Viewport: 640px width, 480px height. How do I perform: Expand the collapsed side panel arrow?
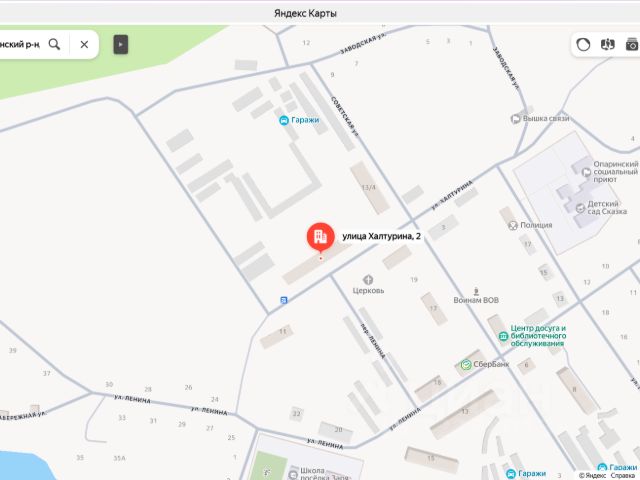(x=120, y=44)
